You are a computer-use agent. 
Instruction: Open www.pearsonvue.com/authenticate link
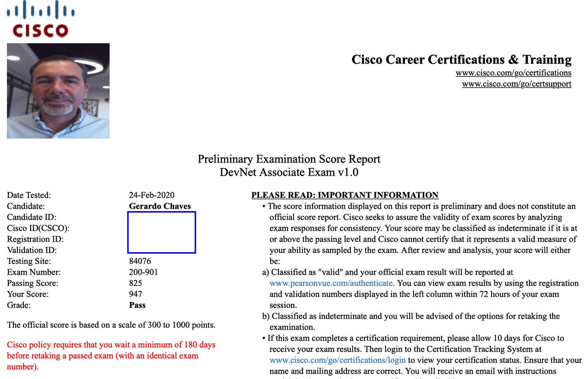[331, 283]
